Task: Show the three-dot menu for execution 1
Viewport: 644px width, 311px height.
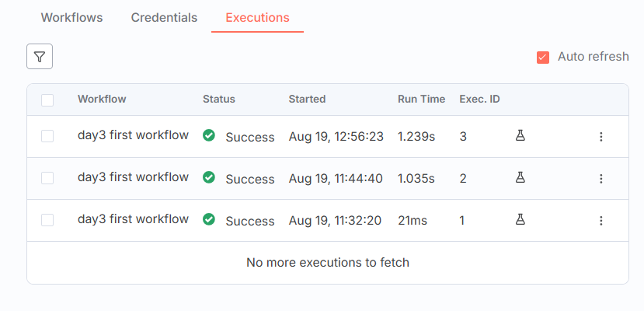Action: point(600,221)
